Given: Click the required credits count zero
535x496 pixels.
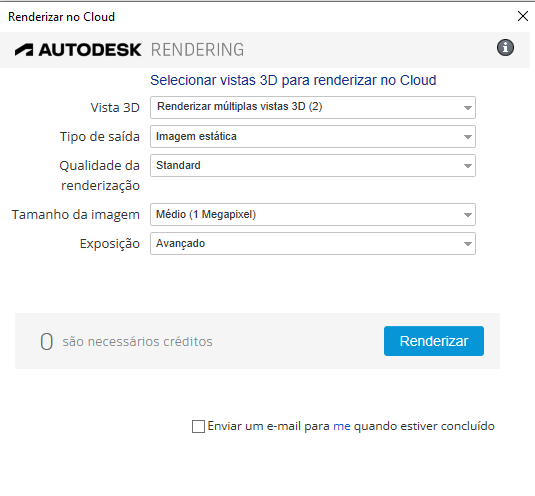Looking at the screenshot, I should pos(46,341).
